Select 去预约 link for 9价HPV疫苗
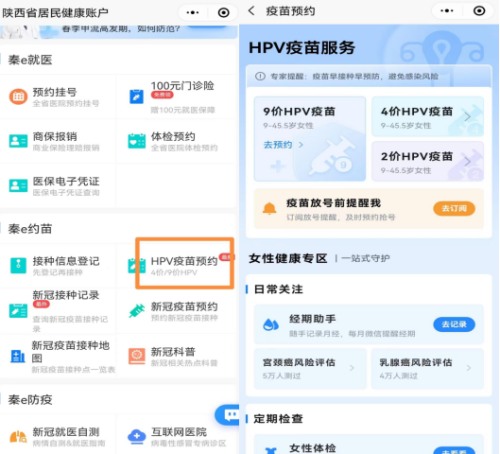Image resolution: width=500 pixels, height=454 pixels. [x=283, y=145]
